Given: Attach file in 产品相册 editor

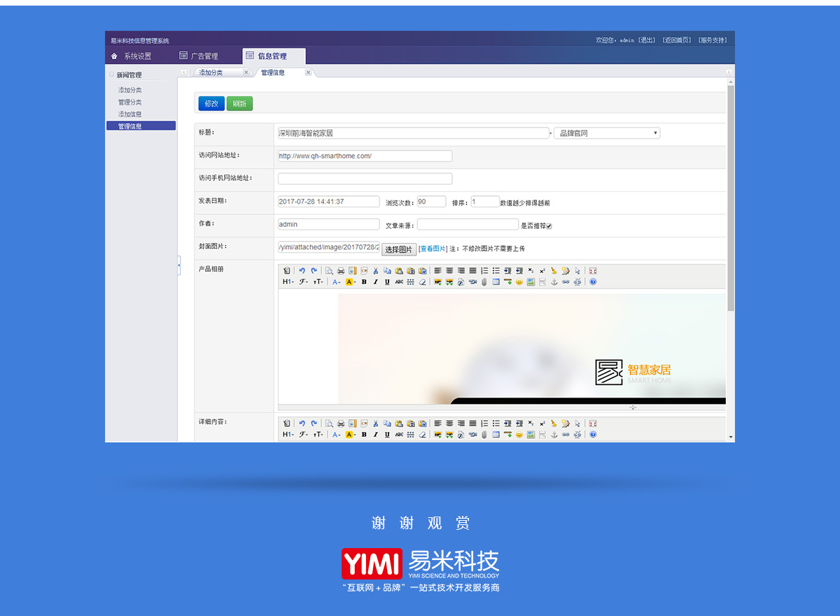Looking at the screenshot, I should pyautogui.click(x=484, y=282).
